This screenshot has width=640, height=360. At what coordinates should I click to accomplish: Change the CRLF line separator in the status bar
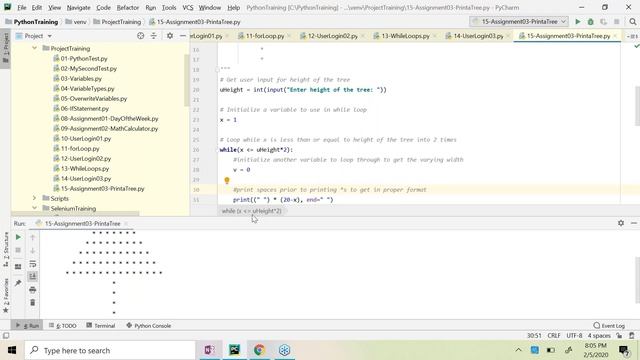pos(553,336)
